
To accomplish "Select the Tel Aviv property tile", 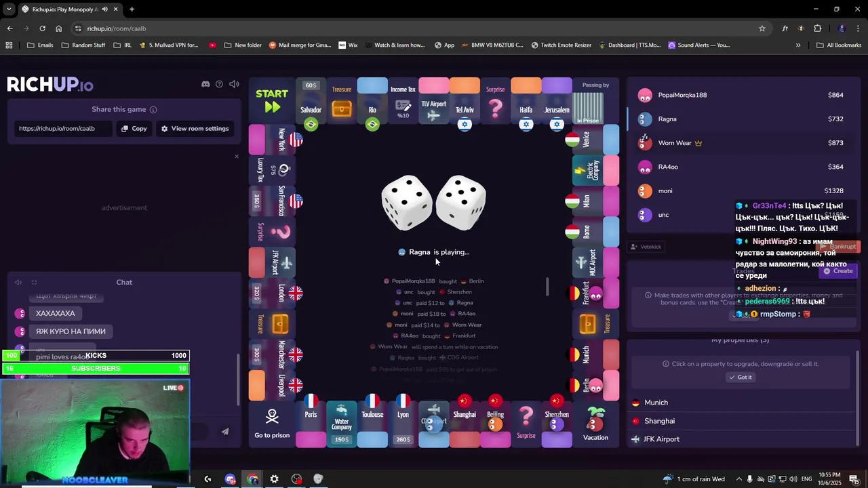I will click(465, 102).
